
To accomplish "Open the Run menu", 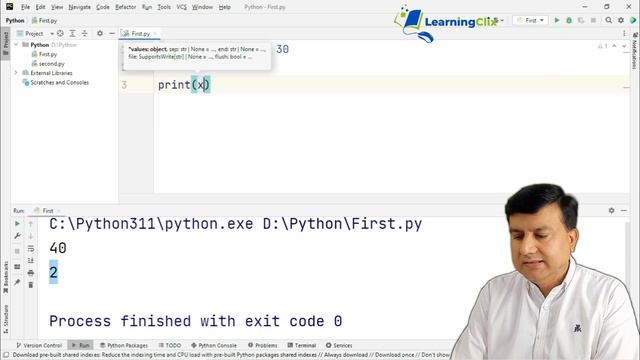I will pos(147,7).
